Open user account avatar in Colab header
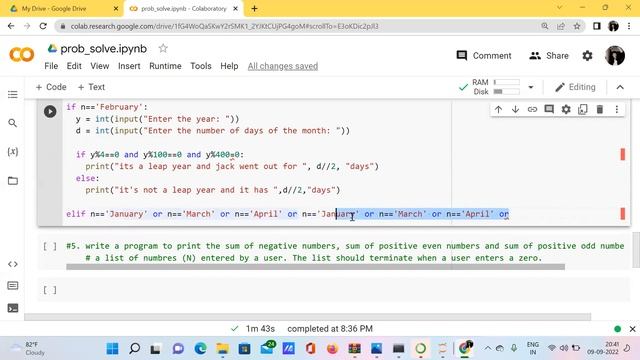Image resolution: width=640 pixels, height=360 pixels. [615, 56]
